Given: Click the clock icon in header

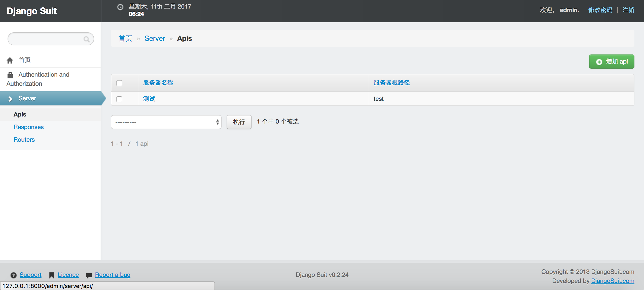Looking at the screenshot, I should (x=120, y=7).
